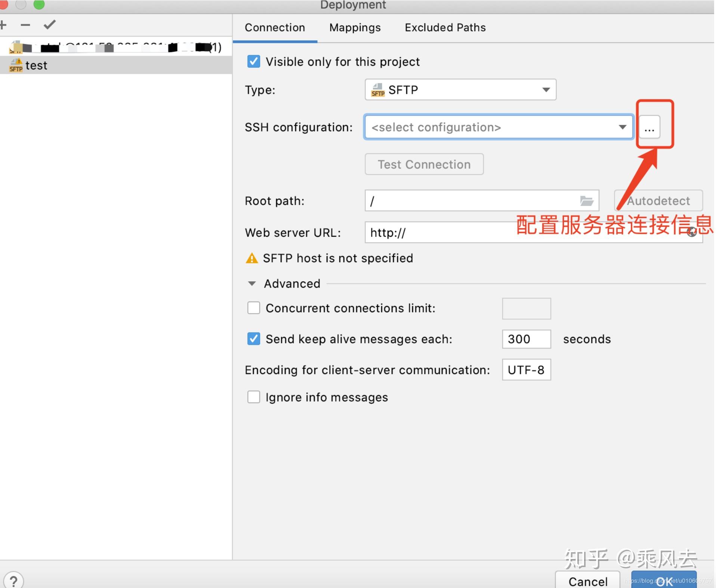Click the Test Connection button
Viewport: 716px width, 588px height.
coord(424,164)
